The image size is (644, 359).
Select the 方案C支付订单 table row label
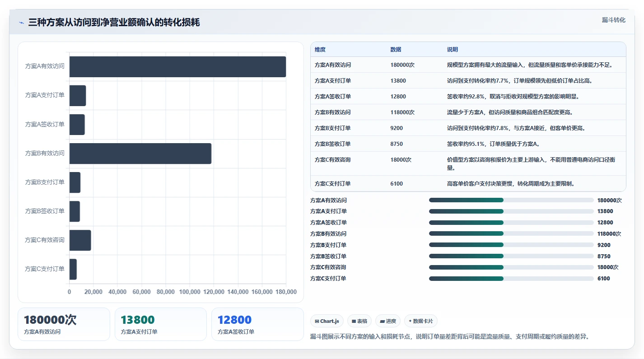tap(333, 184)
